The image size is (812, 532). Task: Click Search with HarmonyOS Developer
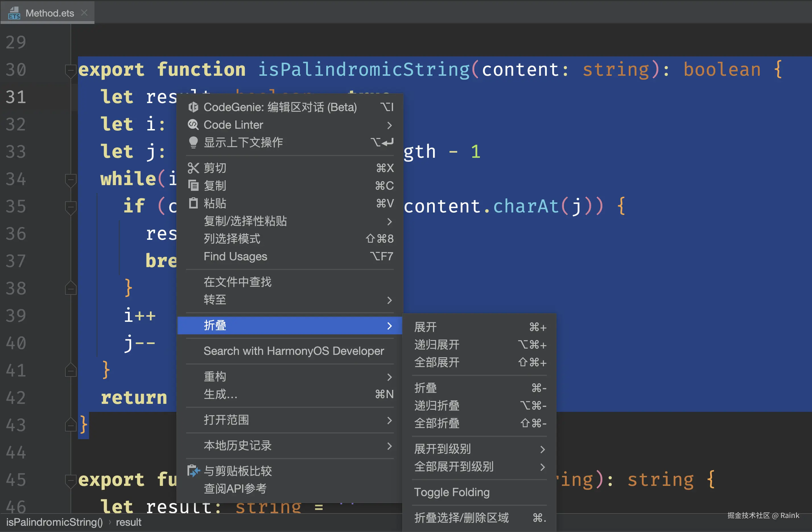pos(293,351)
